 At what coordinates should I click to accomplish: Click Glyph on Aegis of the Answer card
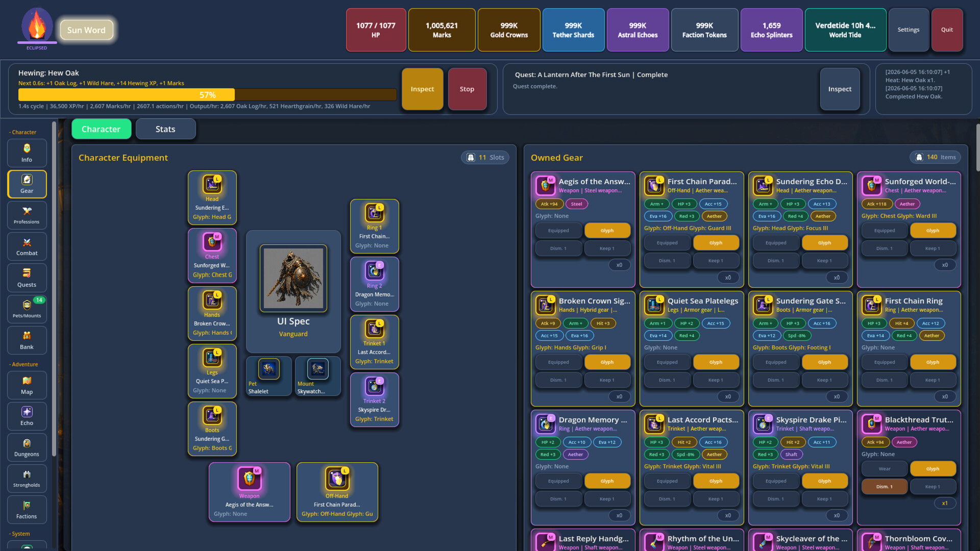[607, 231]
